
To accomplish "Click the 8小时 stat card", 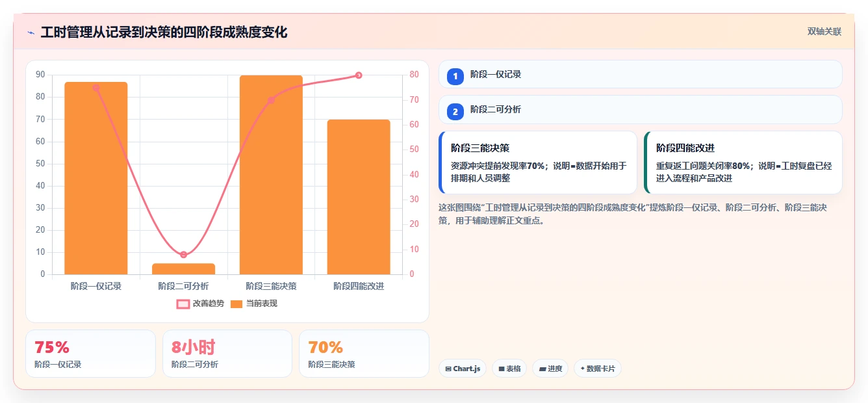I will tap(227, 354).
